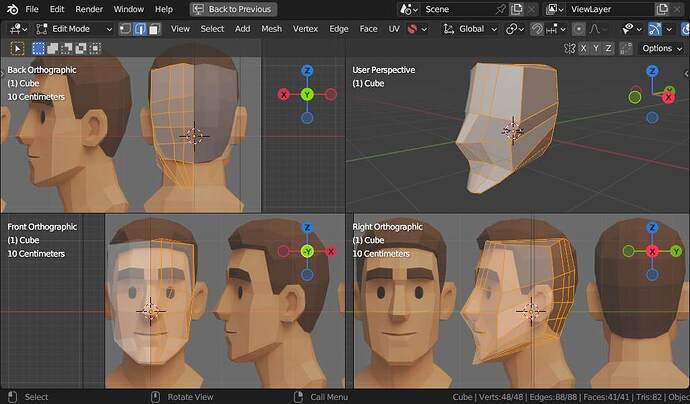Click green Y axis in Back Orthographic gizmo
Image resolution: width=690 pixels, height=404 pixels.
pos(307,94)
